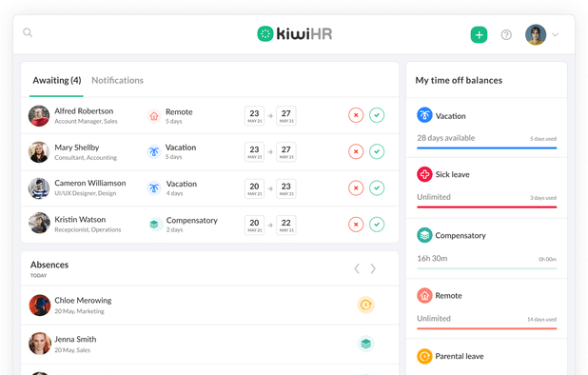Click the "Absences" section heading
The image size is (588, 375).
49,265
